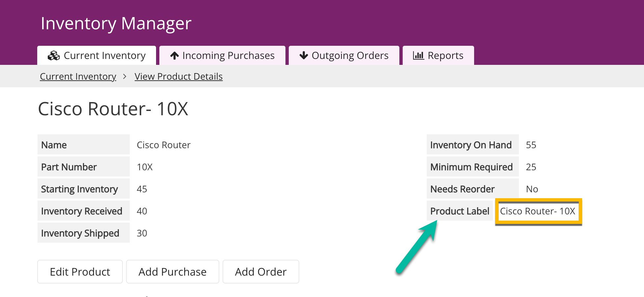Click the Inventory On Hand value 55
Image resolution: width=644 pixels, height=297 pixels.
pos(531,145)
